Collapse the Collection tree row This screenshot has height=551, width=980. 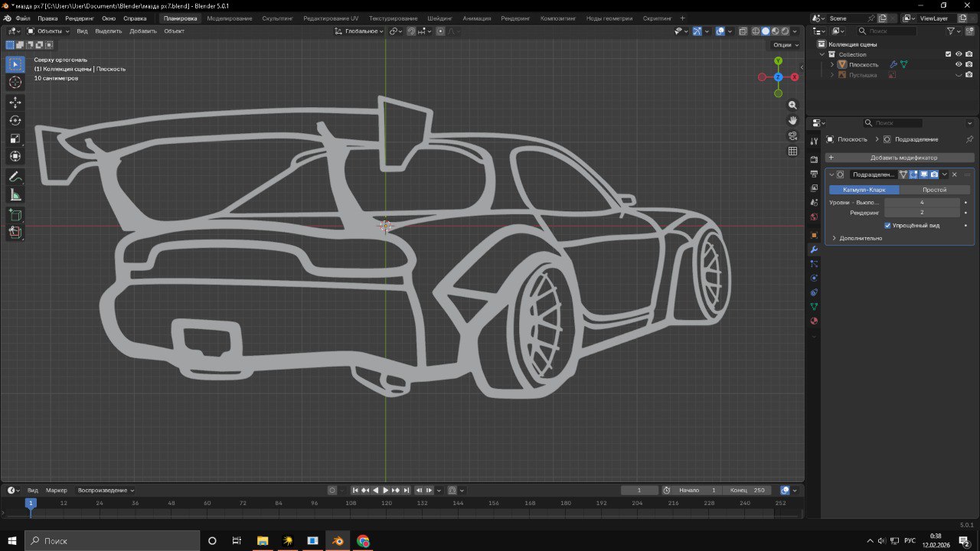click(823, 54)
